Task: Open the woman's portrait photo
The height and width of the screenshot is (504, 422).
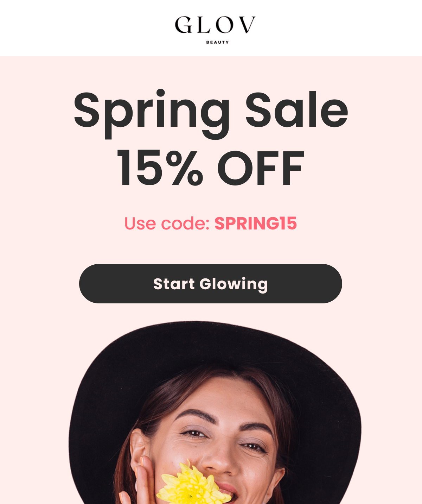Action: click(x=215, y=412)
